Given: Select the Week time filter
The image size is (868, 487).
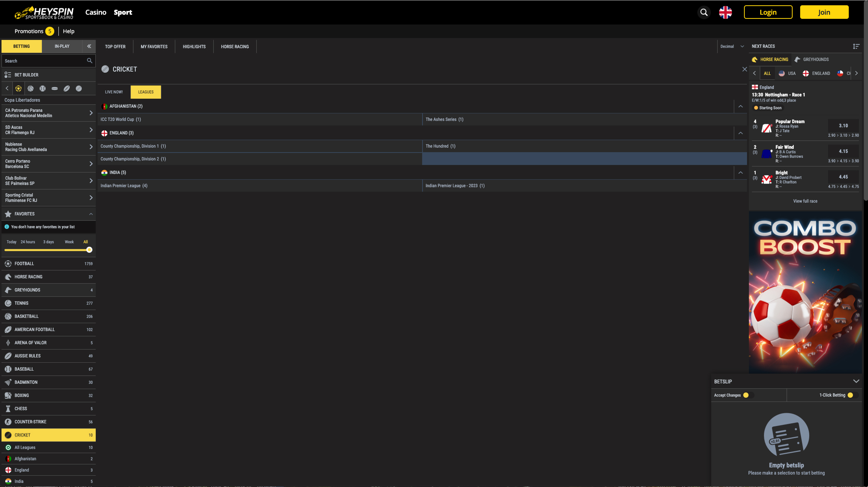Looking at the screenshot, I should pyautogui.click(x=69, y=242).
